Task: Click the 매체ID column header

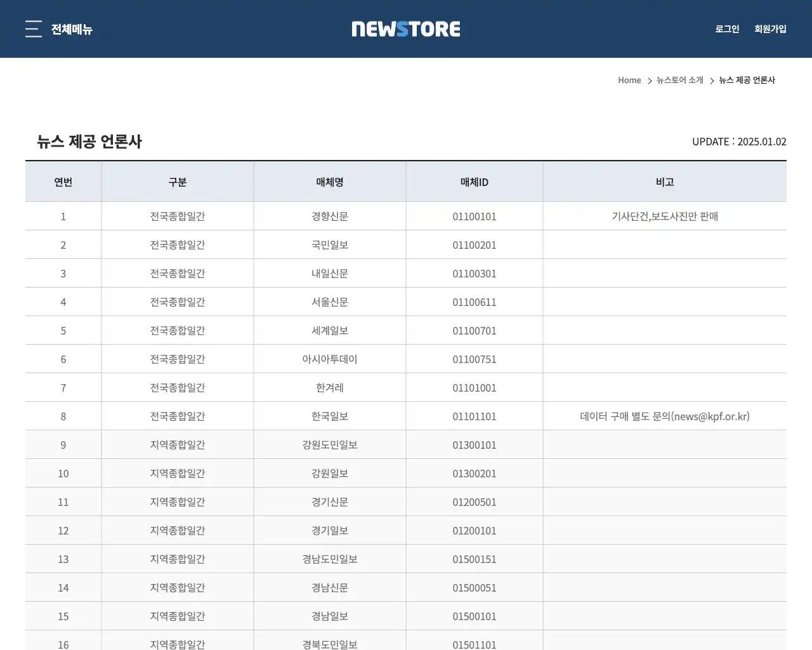Action: coord(475,182)
